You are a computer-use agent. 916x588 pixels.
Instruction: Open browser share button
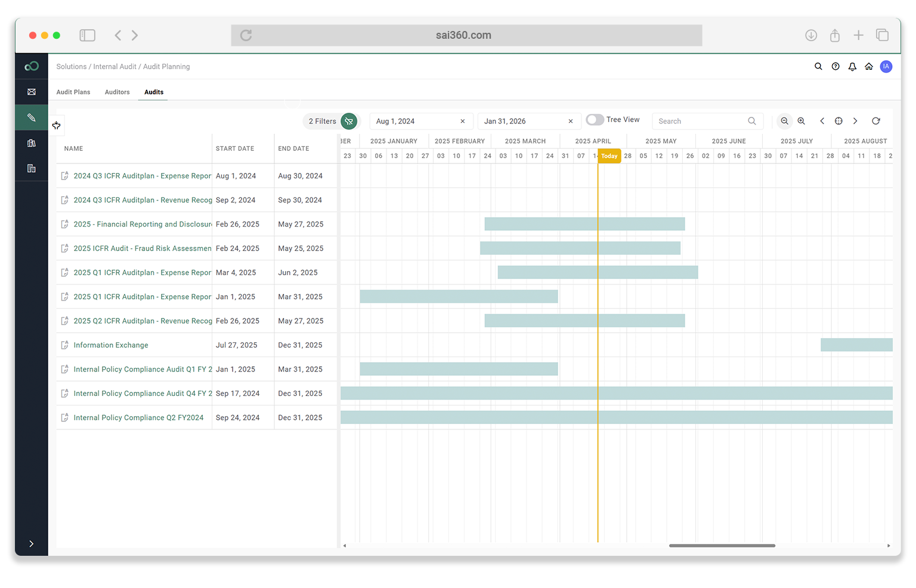835,35
